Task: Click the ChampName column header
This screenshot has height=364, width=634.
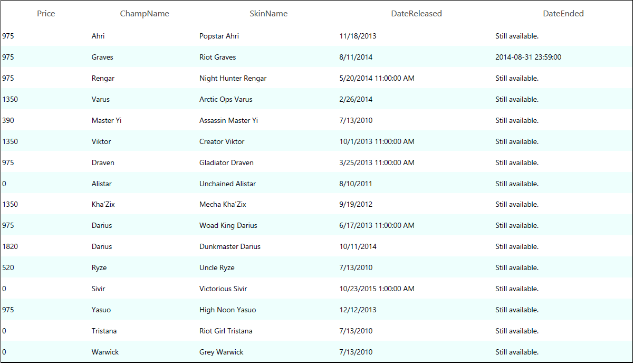Action: pos(145,14)
